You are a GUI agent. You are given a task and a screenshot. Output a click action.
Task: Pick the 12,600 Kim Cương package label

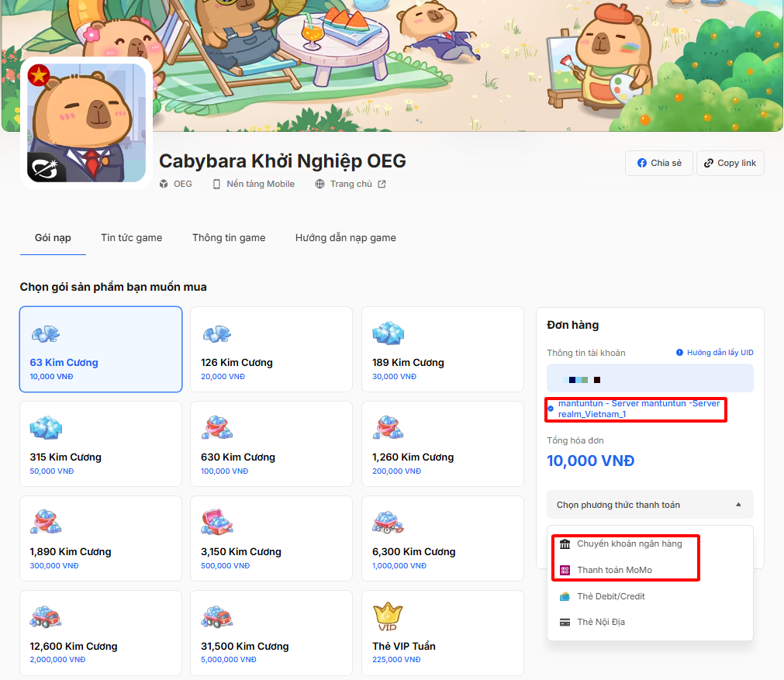(74, 646)
